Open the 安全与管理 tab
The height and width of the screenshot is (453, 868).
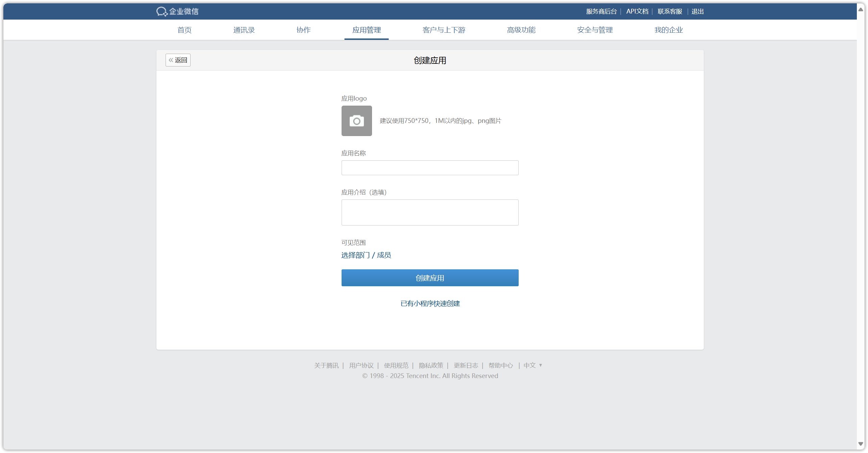point(595,30)
